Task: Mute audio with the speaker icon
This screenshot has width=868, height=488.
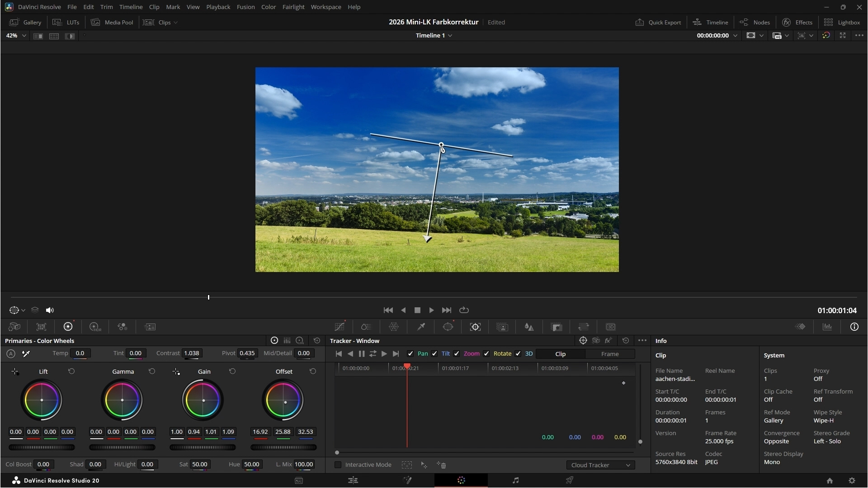Action: pos(50,310)
